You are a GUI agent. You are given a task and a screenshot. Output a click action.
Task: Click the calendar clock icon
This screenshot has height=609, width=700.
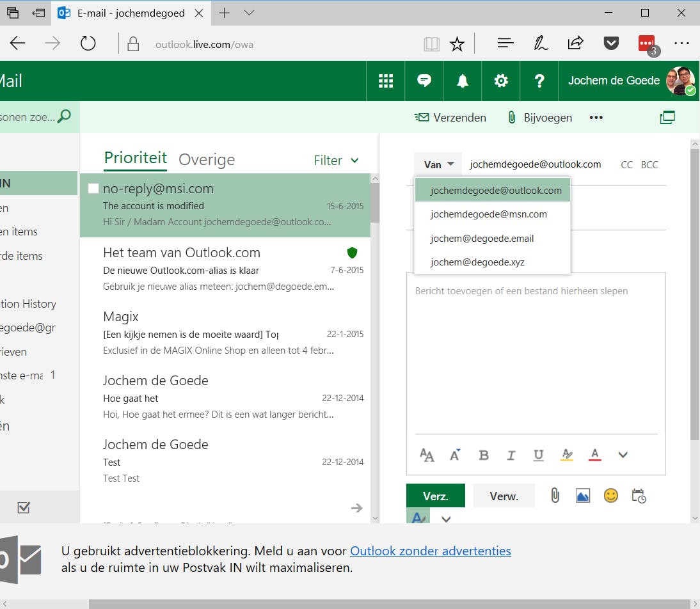point(639,496)
